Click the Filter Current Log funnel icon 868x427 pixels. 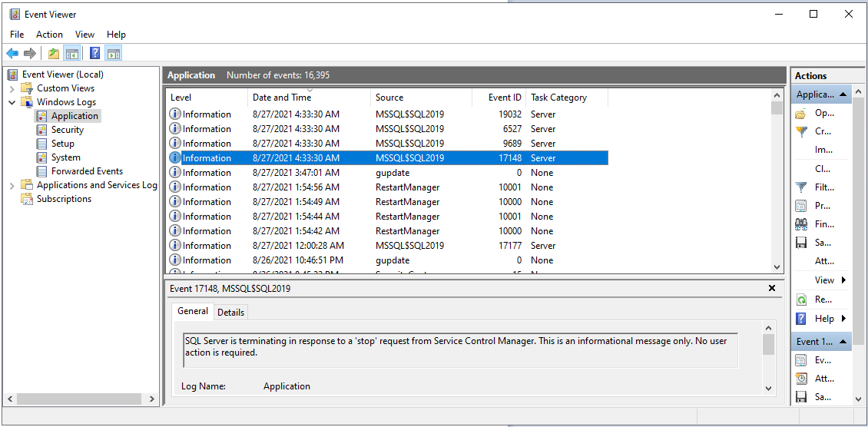[800, 187]
